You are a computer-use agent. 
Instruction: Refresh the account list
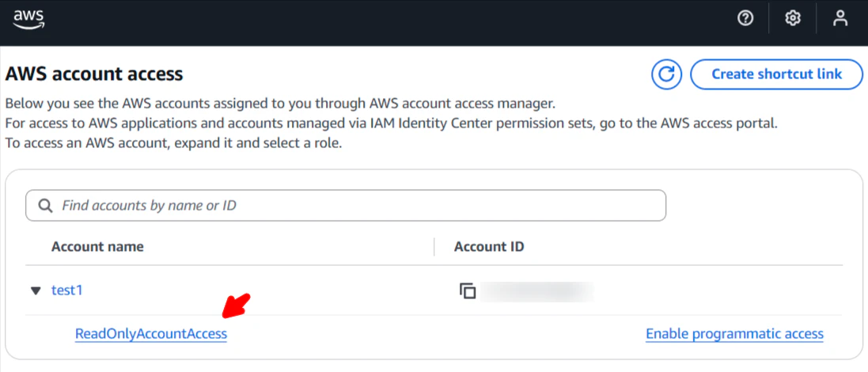click(666, 74)
